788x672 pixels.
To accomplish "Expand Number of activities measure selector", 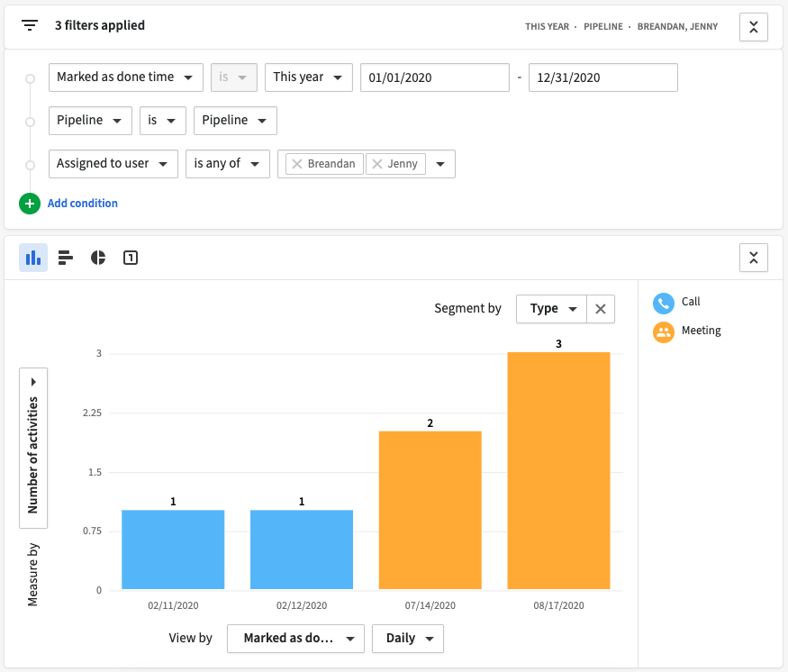I will click(x=33, y=448).
